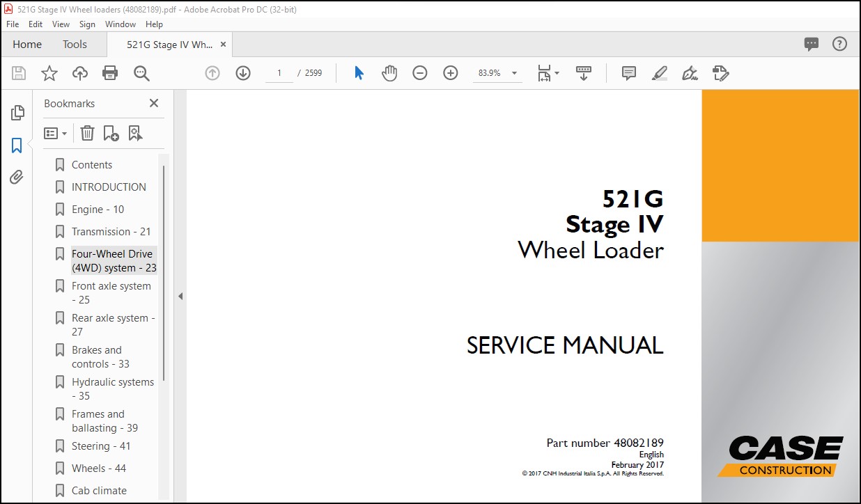Open the Help question mark icon
This screenshot has width=861, height=504.
tap(839, 44)
